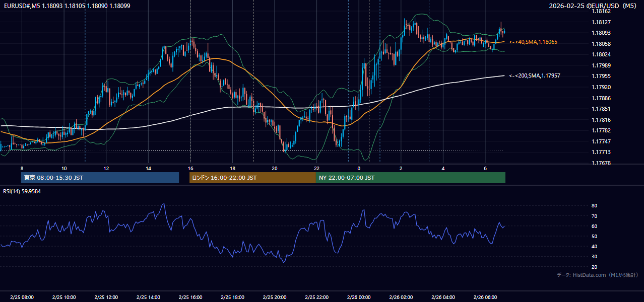
Task: Click the bottom date label 2/25 08:00
Action: pyautogui.click(x=22, y=297)
